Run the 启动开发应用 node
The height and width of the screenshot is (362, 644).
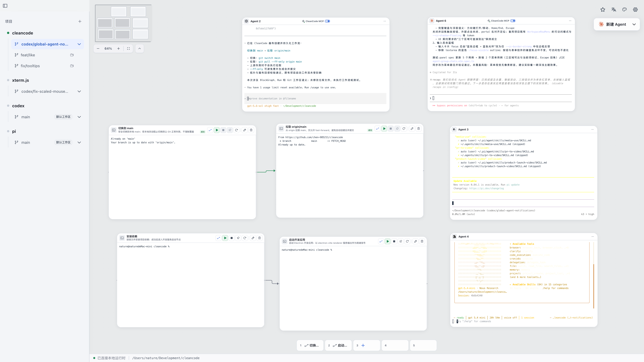coord(387,241)
